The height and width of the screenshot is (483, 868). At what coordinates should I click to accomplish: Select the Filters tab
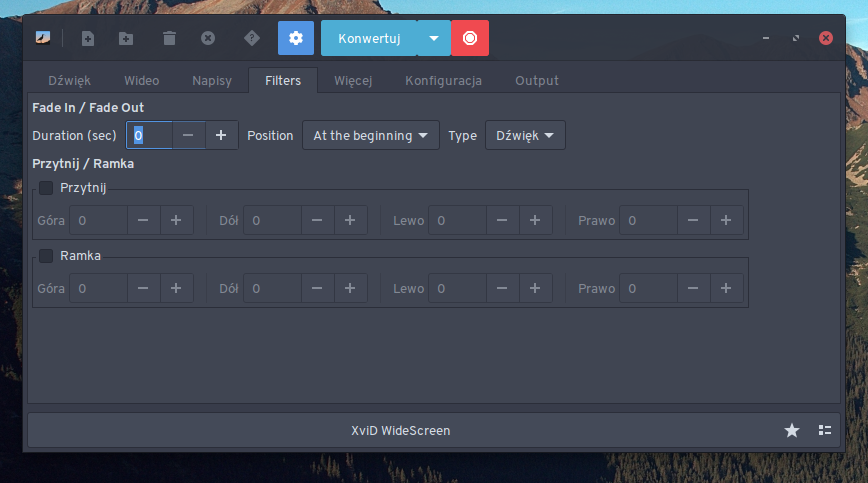click(283, 81)
